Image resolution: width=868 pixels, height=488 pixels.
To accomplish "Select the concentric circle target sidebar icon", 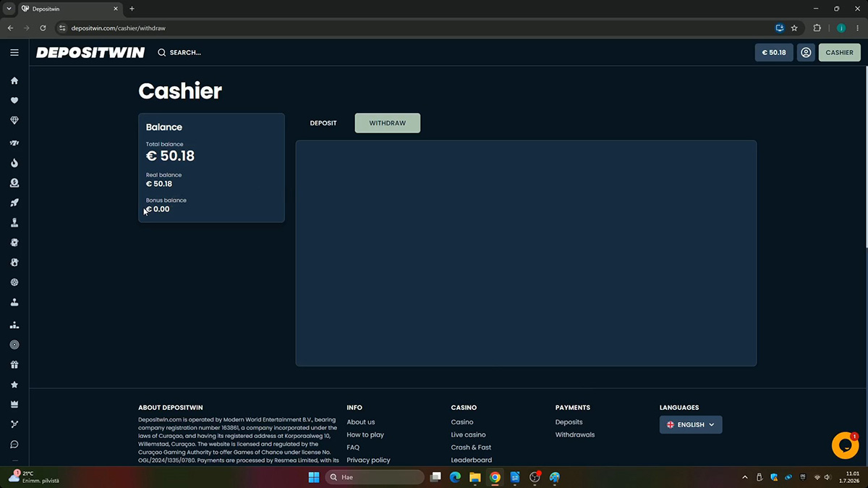I will pyautogui.click(x=14, y=345).
